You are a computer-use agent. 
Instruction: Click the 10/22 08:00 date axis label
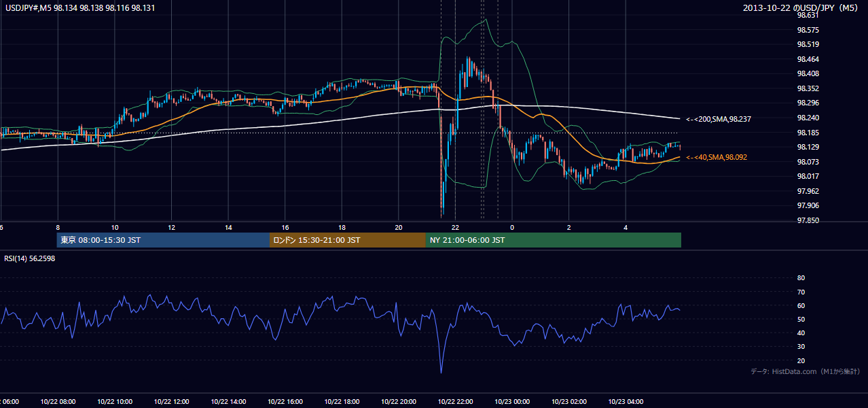[x=58, y=402]
